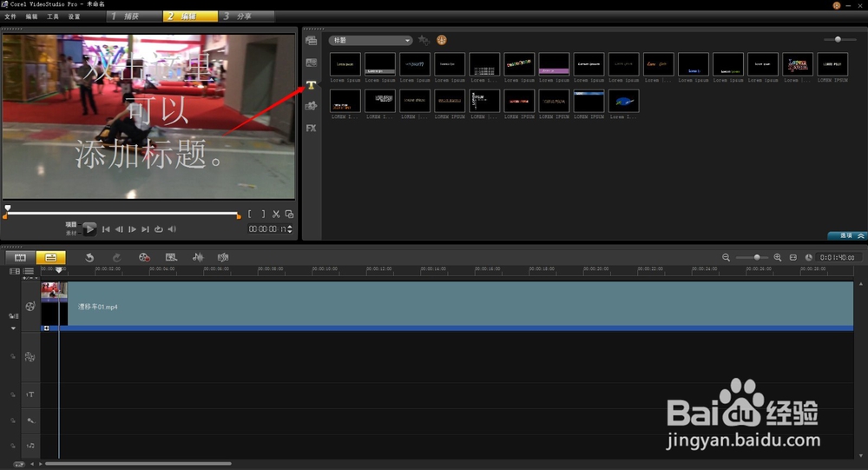Toggle ripple editing for music track
The height and width of the screenshot is (470, 868).
point(13,445)
